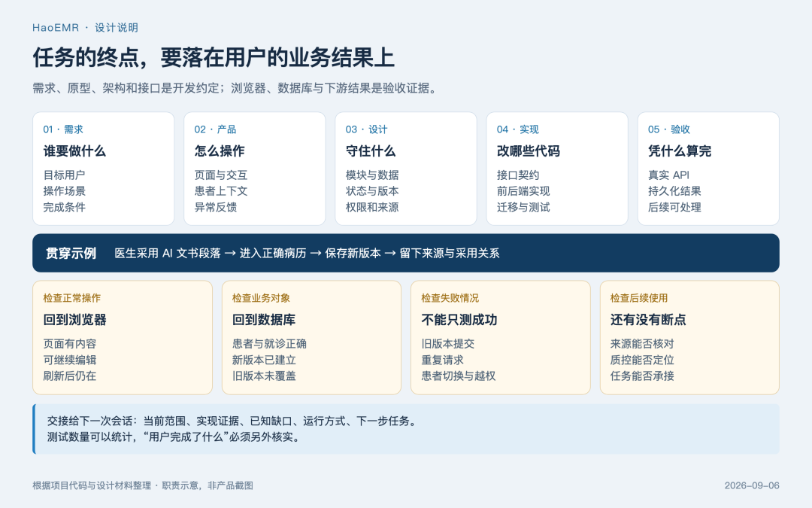Image resolution: width=812 pixels, height=508 pixels.
Task: Click the 谁要做什么 heading
Action: (74, 151)
